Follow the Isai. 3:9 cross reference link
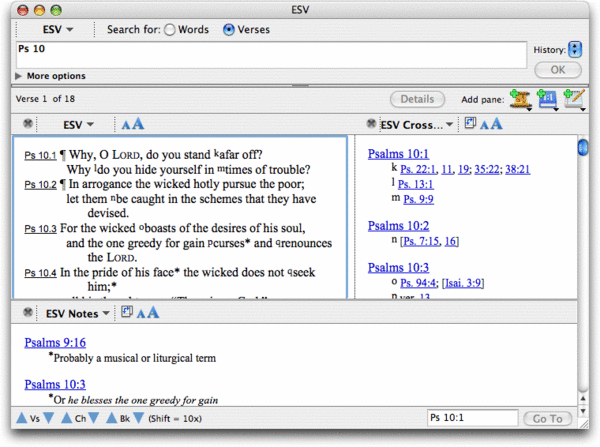The image size is (600, 447). pyautogui.click(x=463, y=283)
